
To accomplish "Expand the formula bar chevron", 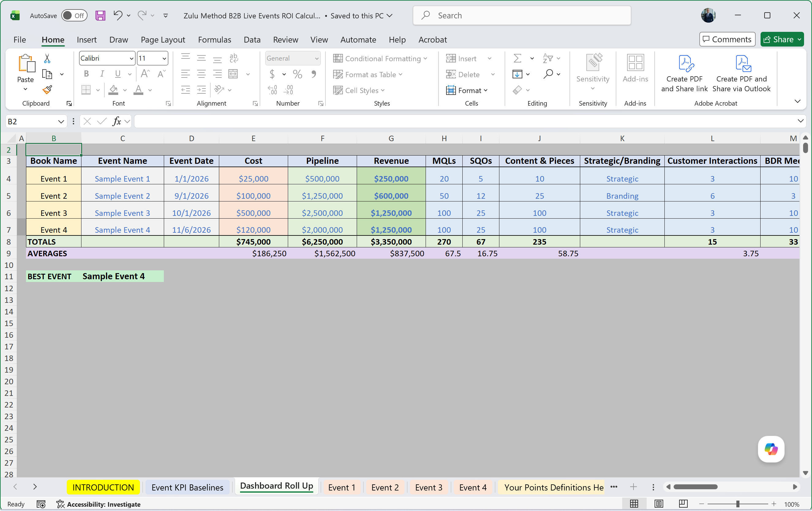I will pyautogui.click(x=800, y=121).
